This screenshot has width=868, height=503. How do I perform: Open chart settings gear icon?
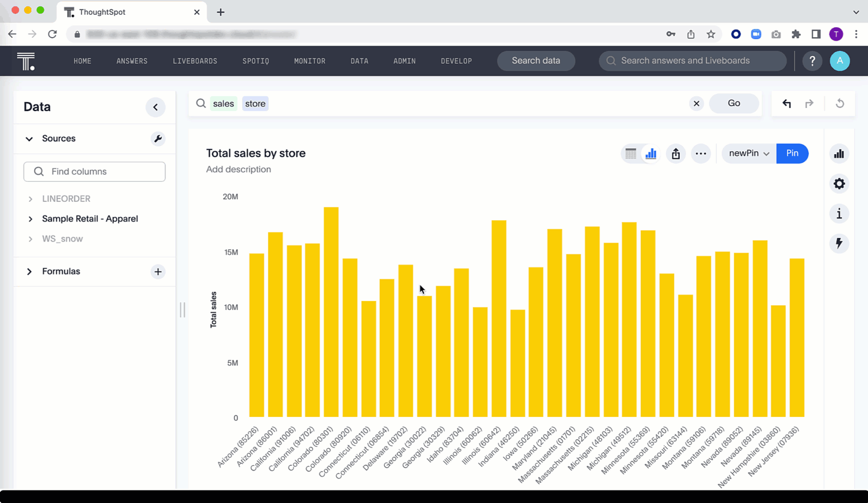(x=838, y=184)
